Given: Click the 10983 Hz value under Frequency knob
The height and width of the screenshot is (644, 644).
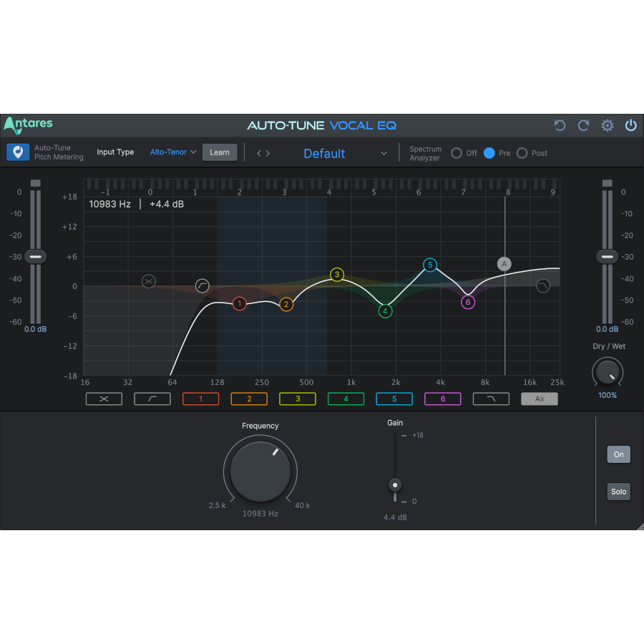Looking at the screenshot, I should (x=260, y=514).
